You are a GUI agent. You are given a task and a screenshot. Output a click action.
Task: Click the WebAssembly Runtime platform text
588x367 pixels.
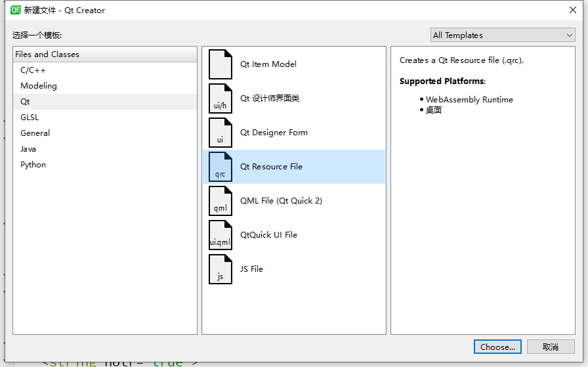(469, 99)
